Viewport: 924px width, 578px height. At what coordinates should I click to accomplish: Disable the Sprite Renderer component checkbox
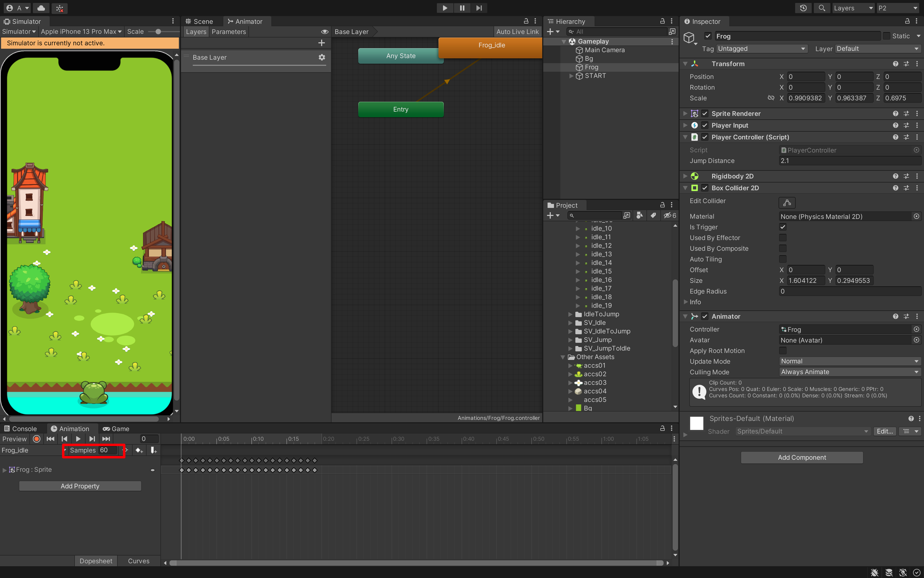click(x=705, y=113)
